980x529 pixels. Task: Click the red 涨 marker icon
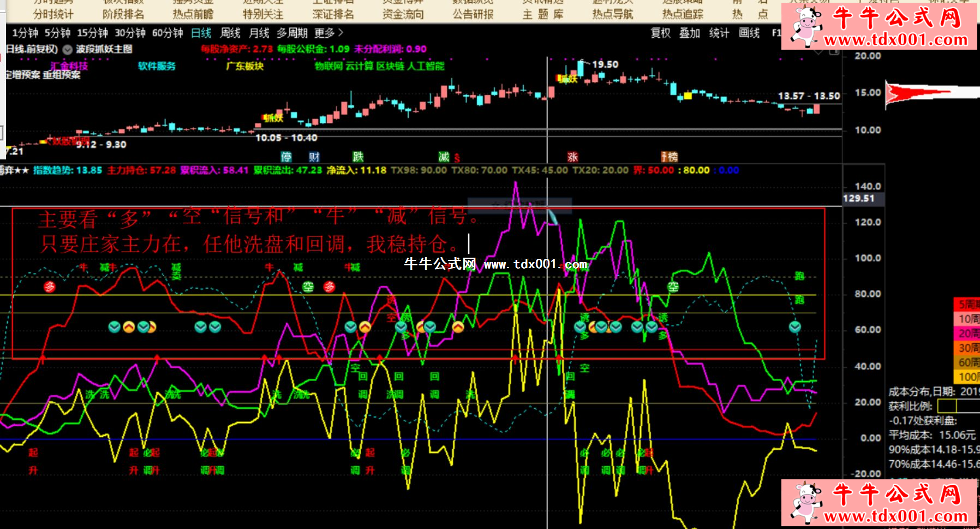click(572, 157)
